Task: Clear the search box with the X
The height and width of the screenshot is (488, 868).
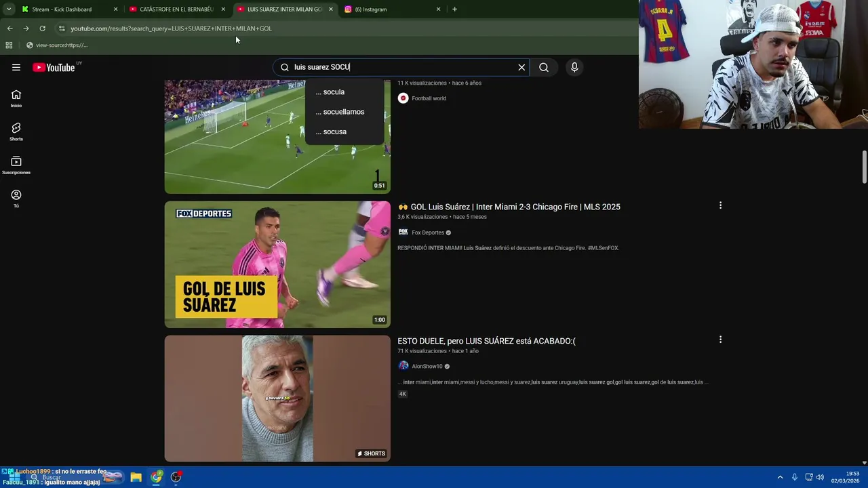Action: (x=521, y=67)
